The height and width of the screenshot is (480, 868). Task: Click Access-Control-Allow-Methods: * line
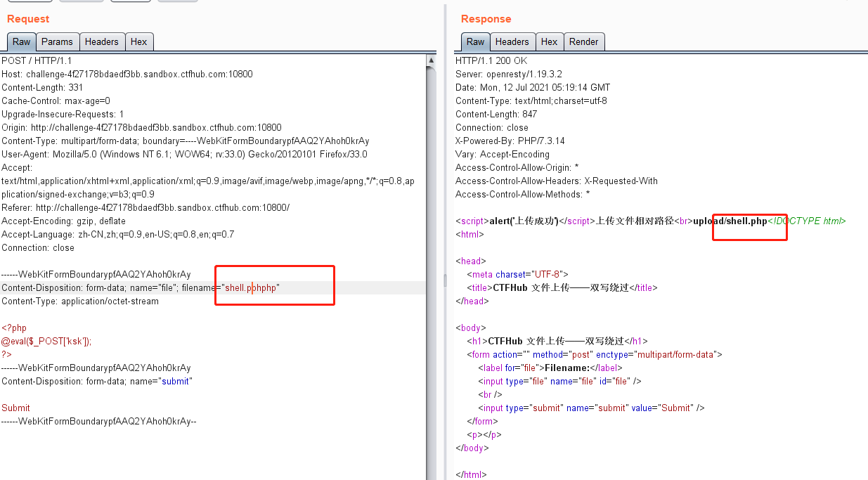click(523, 194)
